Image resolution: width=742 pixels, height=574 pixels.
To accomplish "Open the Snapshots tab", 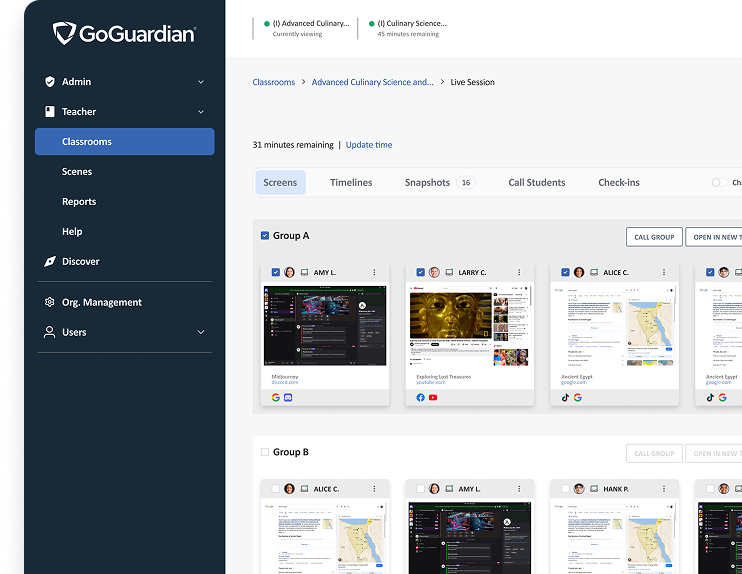I will point(427,183).
